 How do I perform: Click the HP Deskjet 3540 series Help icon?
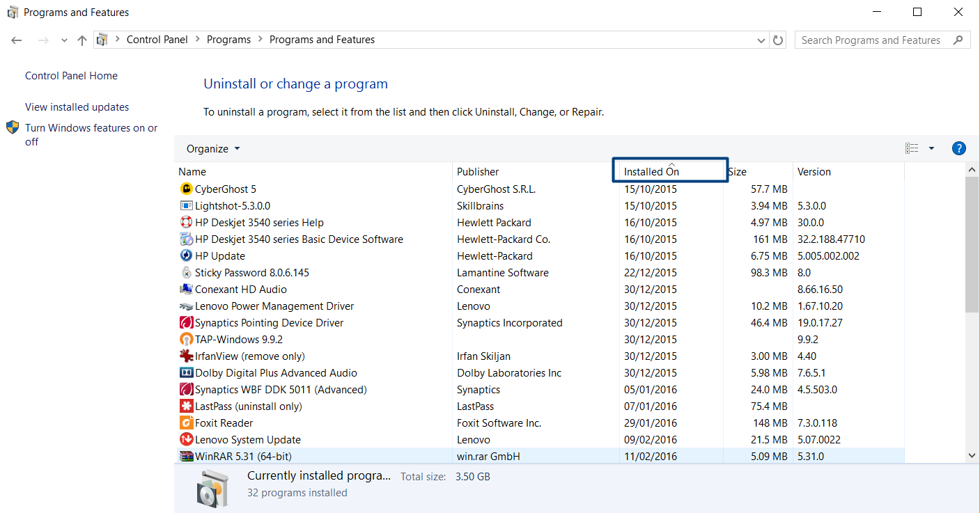pos(186,222)
